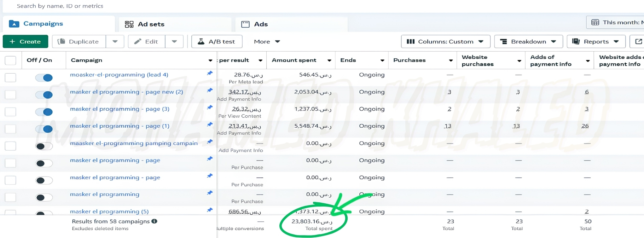Sort by Website purchases column header

(x=477, y=60)
